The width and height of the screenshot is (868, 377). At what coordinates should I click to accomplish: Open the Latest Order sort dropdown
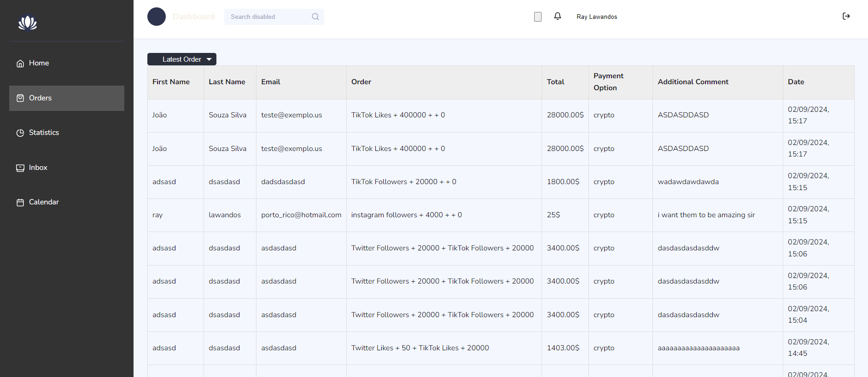(182, 59)
